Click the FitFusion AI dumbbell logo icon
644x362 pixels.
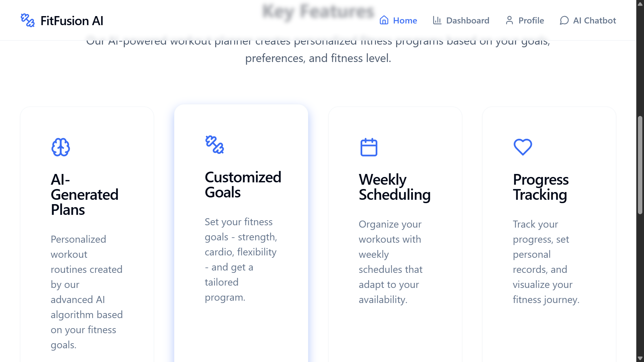click(x=28, y=20)
